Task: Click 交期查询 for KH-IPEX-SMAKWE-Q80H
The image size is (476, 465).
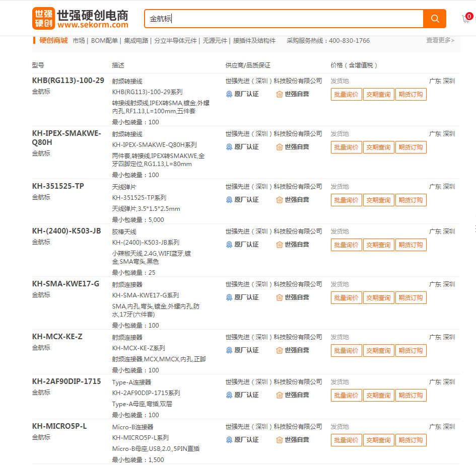Action: pyautogui.click(x=379, y=147)
